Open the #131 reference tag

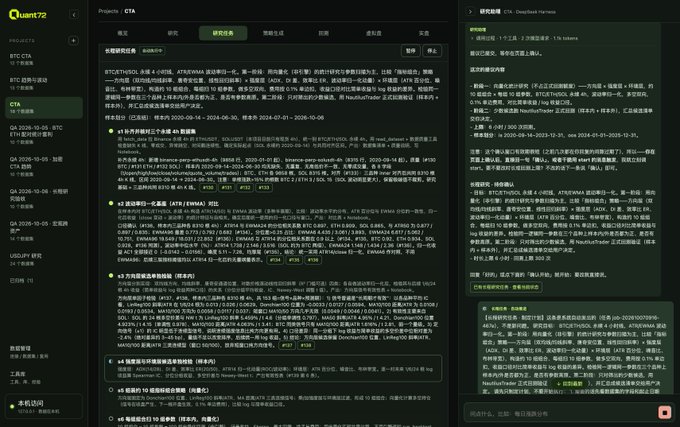(227, 188)
